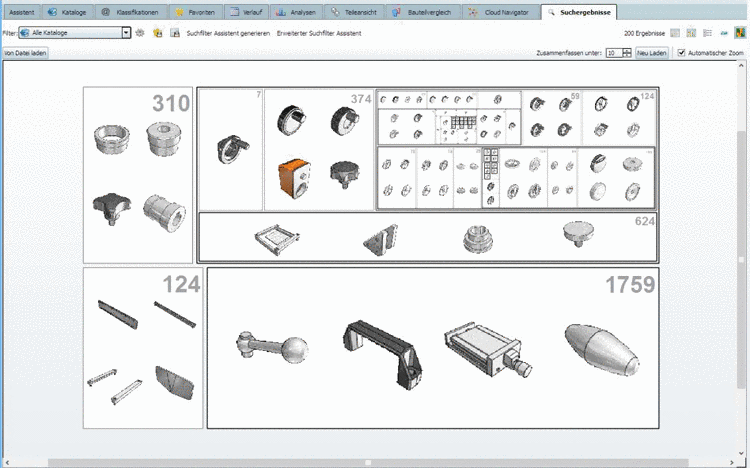Open the top-row 124 results group
The height and width of the screenshot is (468, 750).
(x=618, y=117)
